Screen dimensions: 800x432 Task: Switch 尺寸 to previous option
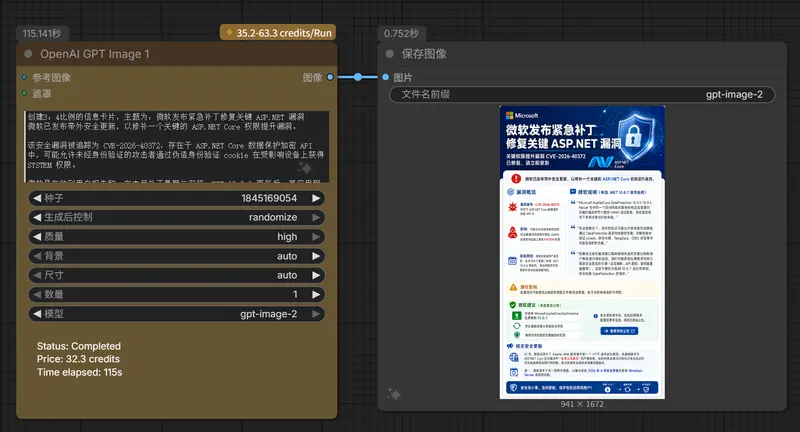click(x=37, y=275)
